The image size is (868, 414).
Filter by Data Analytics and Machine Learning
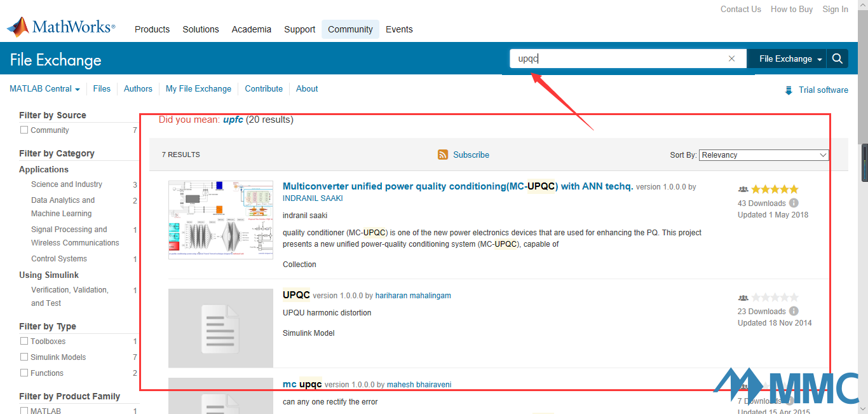(63, 207)
